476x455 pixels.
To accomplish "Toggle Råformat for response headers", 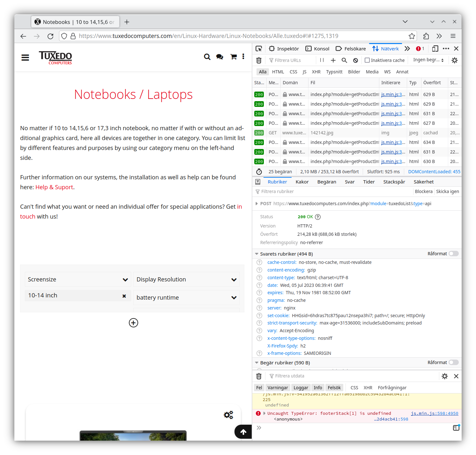I will 453,253.
